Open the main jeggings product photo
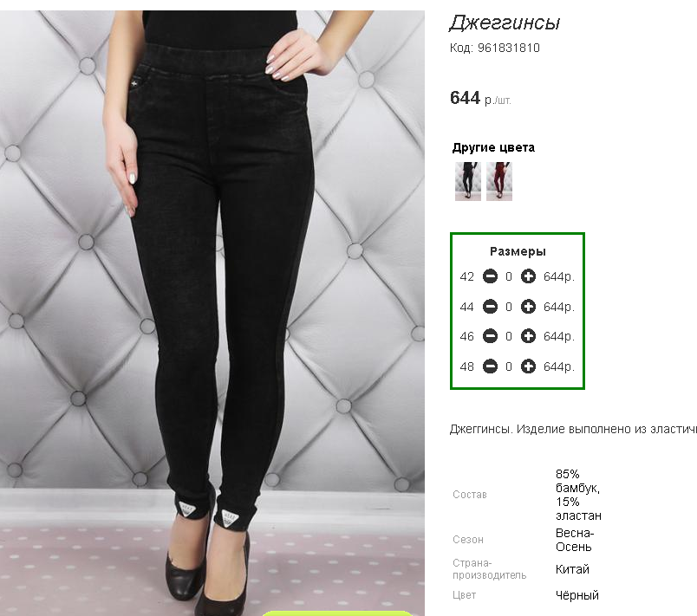The width and height of the screenshot is (697, 616). tap(212, 313)
